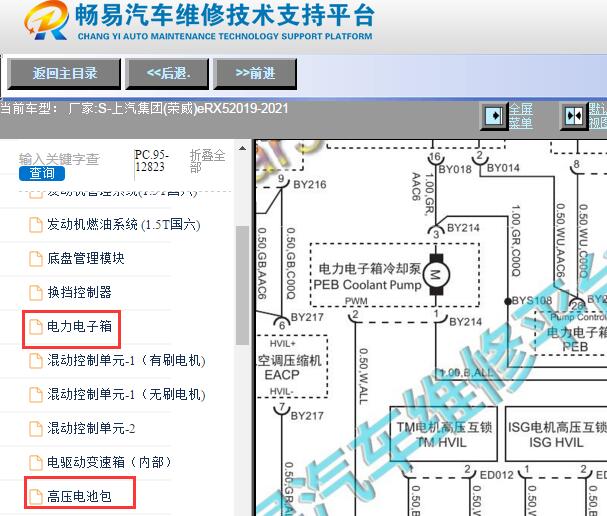This screenshot has height=516, width=607.
Task: Click ED012 connector label
Action: (x=497, y=475)
